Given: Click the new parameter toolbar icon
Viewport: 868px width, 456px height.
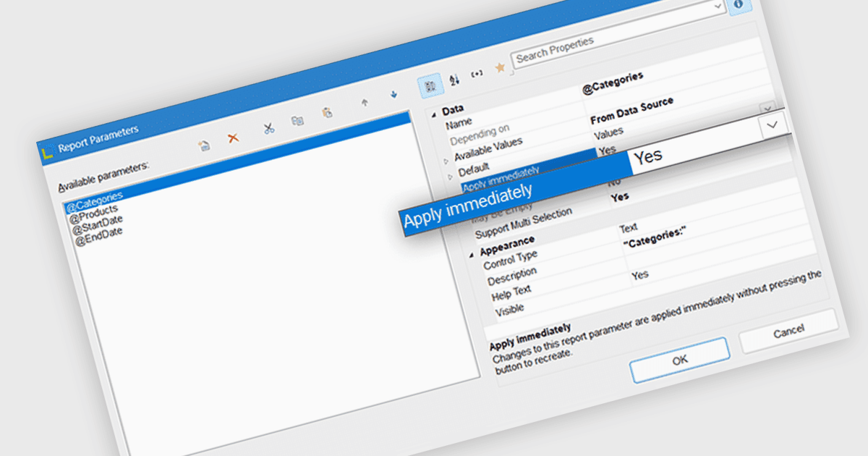Looking at the screenshot, I should tap(205, 145).
